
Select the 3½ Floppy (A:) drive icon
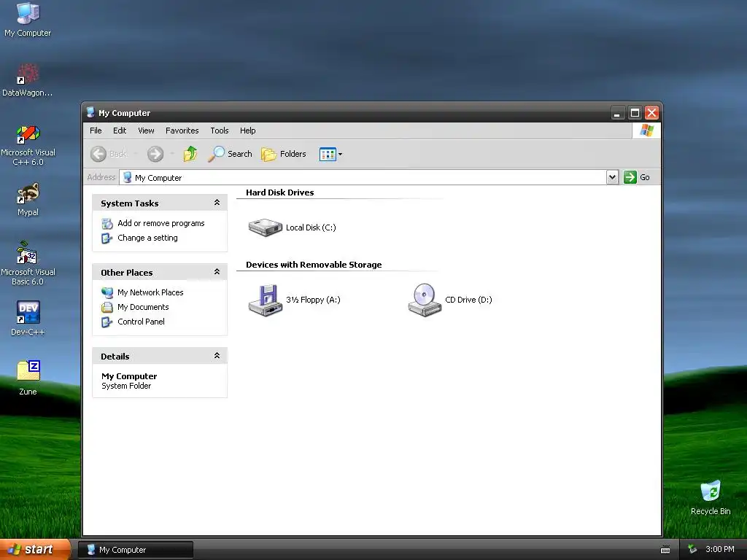[x=266, y=300]
